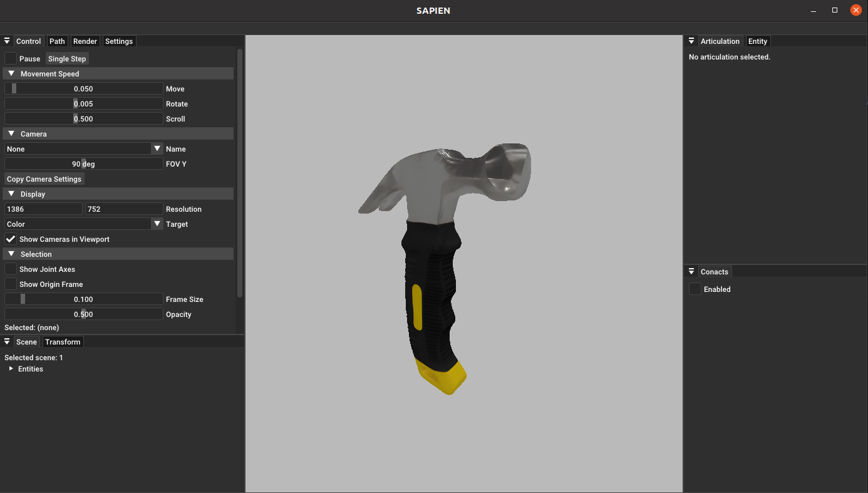This screenshot has height=493, width=868.
Task: Toggle the Pause checkbox
Action: click(11, 58)
